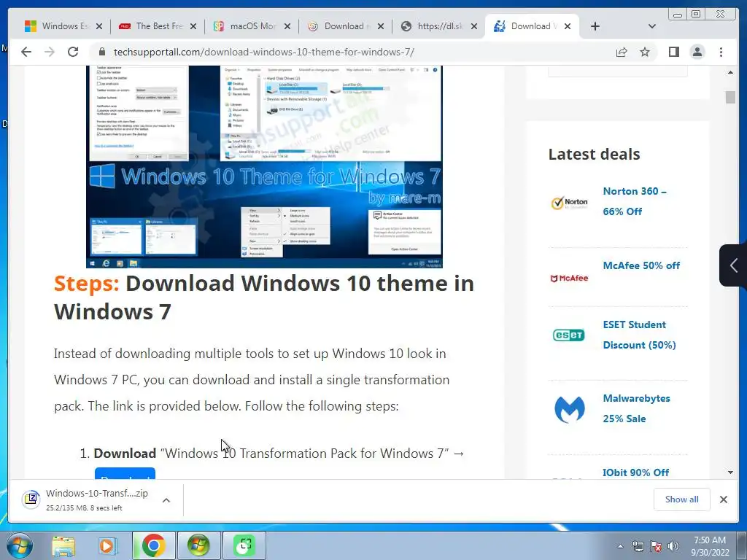Open the Action Center flag icon
747x560 pixels.
pos(656,546)
